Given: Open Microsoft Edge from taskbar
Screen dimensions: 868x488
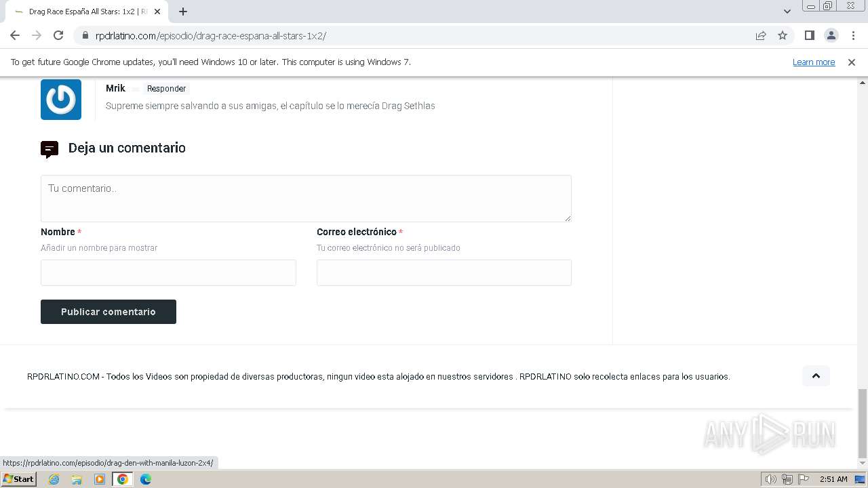Looking at the screenshot, I should (146, 479).
